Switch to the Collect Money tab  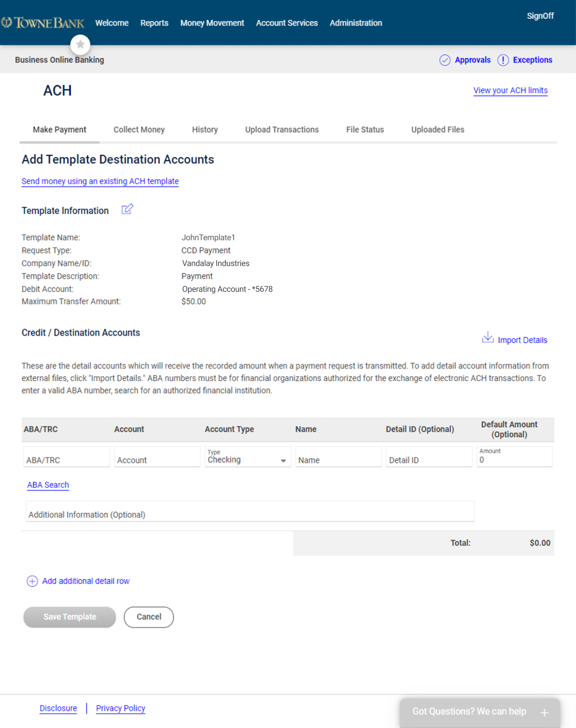(x=139, y=130)
